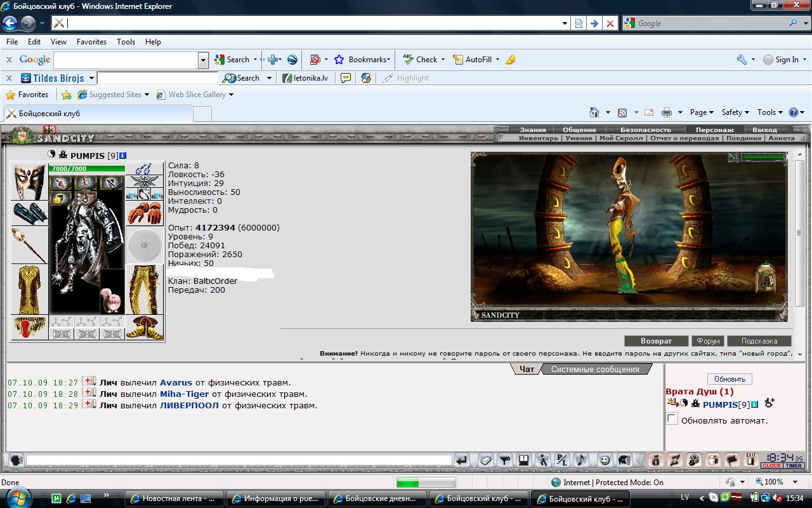Viewport: 812px width, 508px height.
Task: Open the File menu
Action: click(11, 41)
